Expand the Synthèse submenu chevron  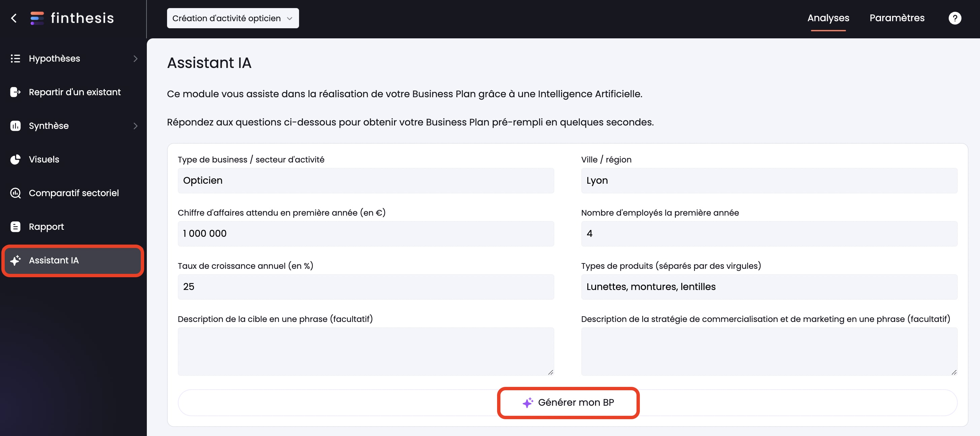pyautogui.click(x=135, y=126)
